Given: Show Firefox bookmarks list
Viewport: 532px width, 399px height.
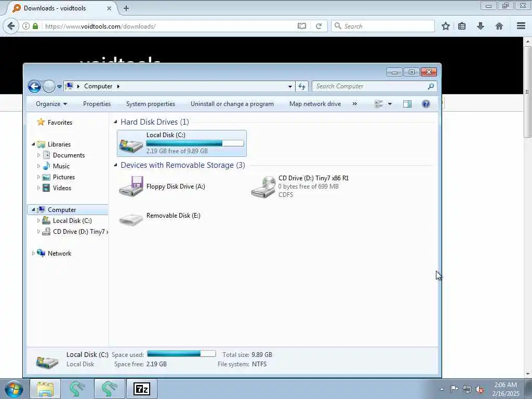Looking at the screenshot, I should [x=462, y=26].
